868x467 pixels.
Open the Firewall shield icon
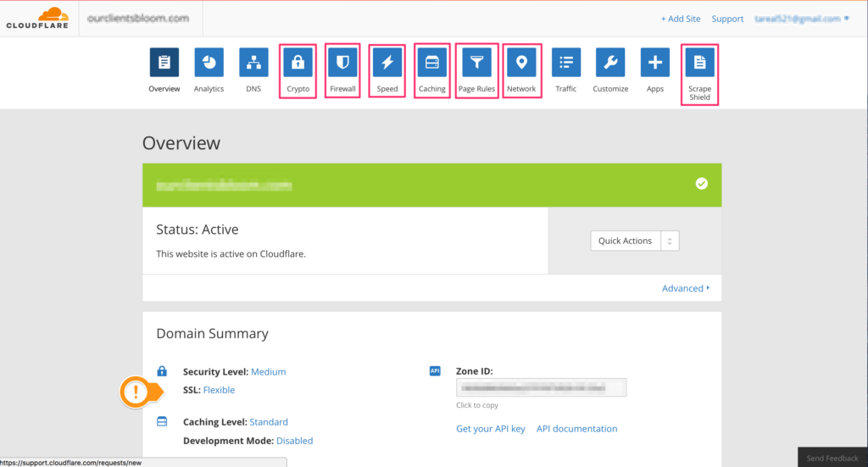pos(342,62)
